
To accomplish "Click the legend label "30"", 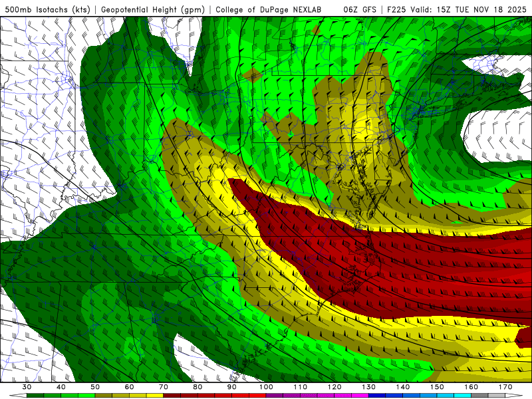I will [27, 387].
